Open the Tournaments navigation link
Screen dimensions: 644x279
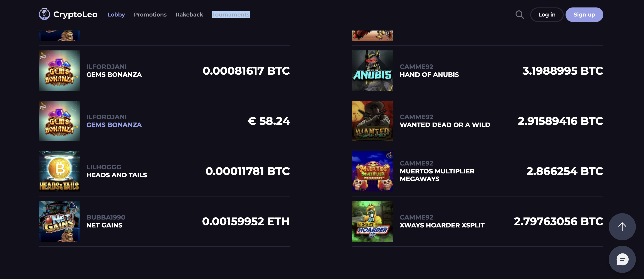[230, 14]
